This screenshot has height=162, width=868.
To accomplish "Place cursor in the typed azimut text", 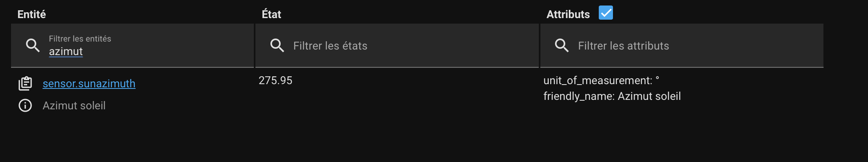I will [x=66, y=52].
